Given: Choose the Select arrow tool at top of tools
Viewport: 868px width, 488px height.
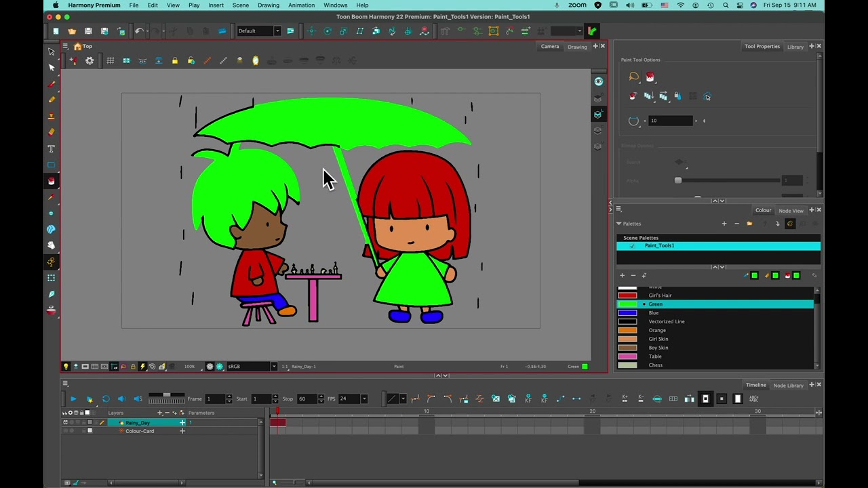Looking at the screenshot, I should 52,52.
